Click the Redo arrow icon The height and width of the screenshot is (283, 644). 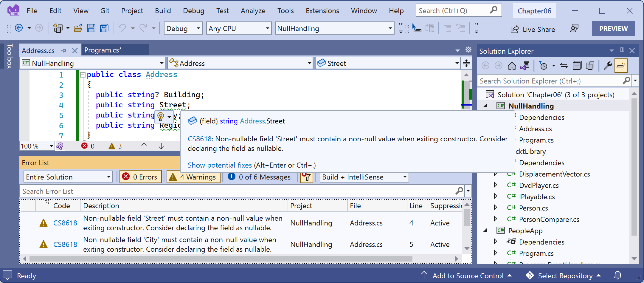click(143, 28)
